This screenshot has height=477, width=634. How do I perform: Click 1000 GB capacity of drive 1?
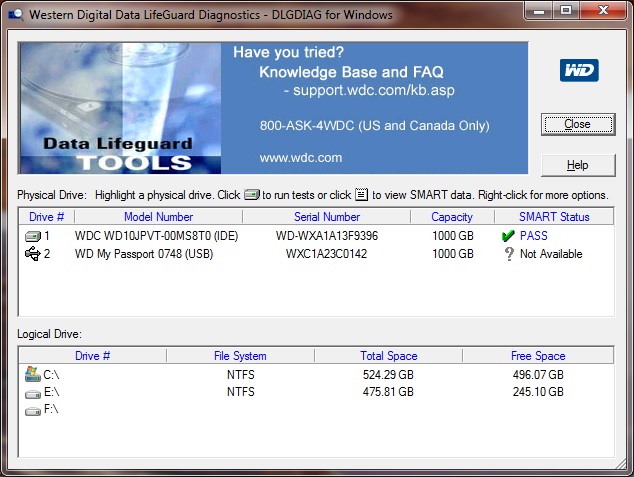[x=453, y=236]
